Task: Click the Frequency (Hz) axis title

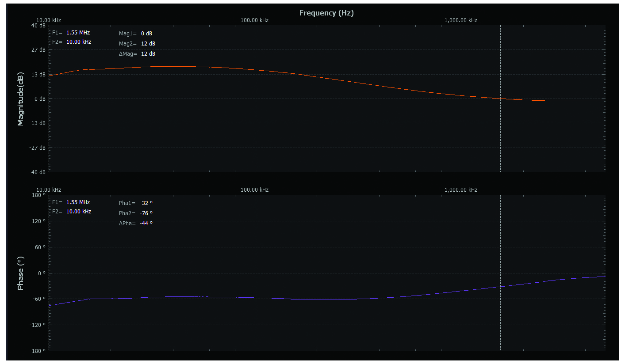Action: point(326,13)
